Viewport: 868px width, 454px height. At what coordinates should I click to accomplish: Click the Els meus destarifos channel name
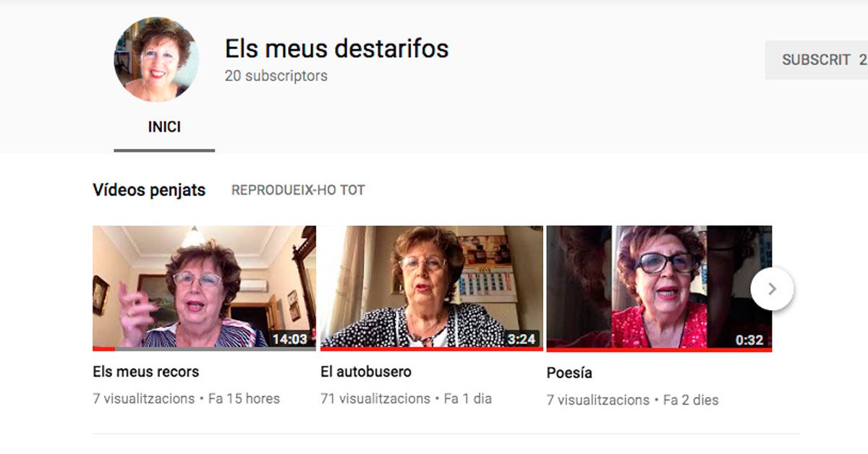tap(336, 48)
